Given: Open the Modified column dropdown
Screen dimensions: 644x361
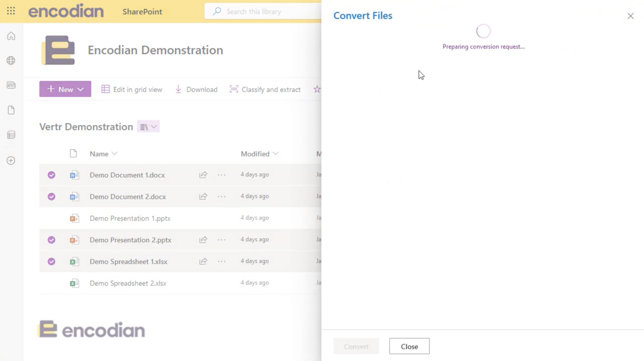Looking at the screenshot, I should coord(259,154).
